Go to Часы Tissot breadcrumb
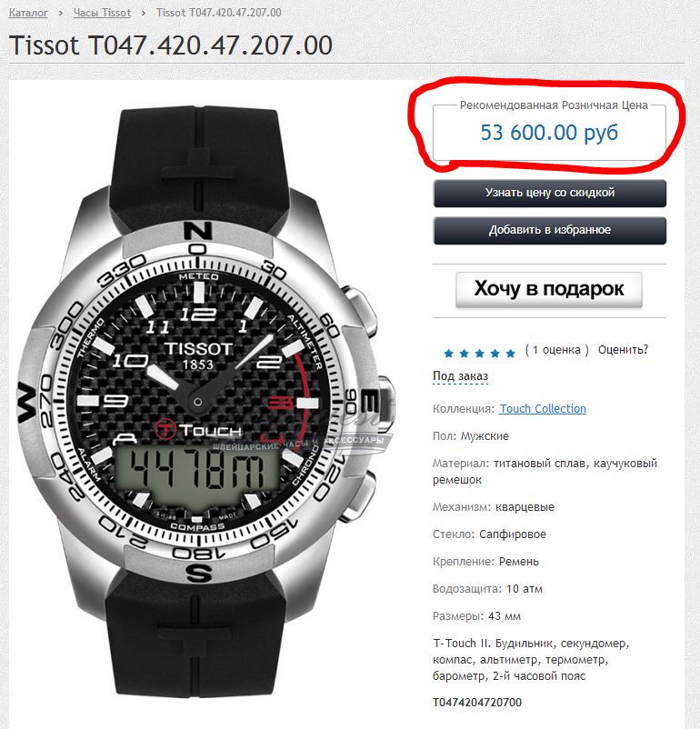 pyautogui.click(x=102, y=13)
